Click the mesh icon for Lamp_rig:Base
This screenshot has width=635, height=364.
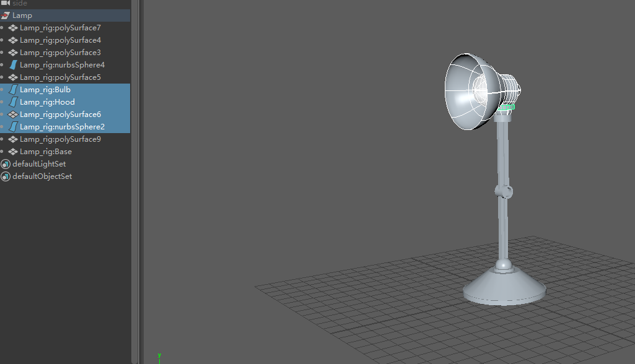click(13, 152)
